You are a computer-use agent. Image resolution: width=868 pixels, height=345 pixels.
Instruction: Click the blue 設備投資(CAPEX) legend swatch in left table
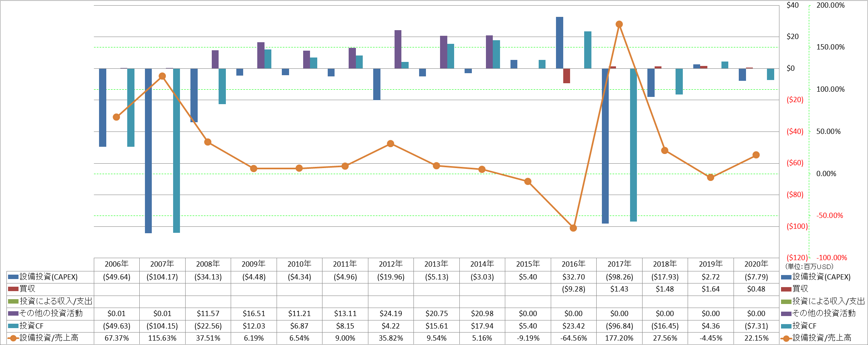pyautogui.click(x=13, y=277)
